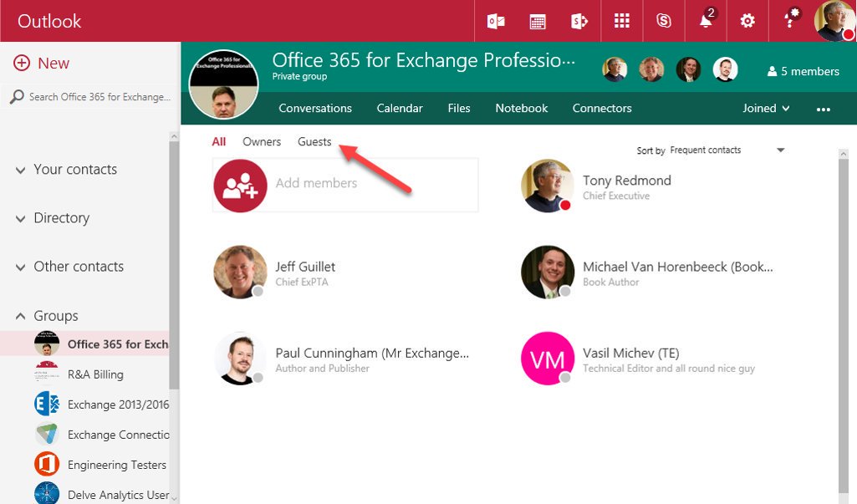Select the Delve Analytics Users group icon

[47, 494]
